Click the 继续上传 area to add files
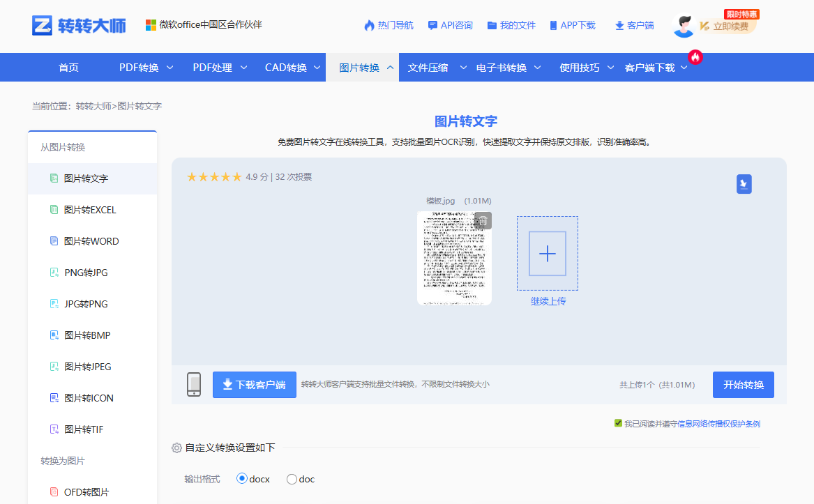The image size is (814, 504). point(548,254)
